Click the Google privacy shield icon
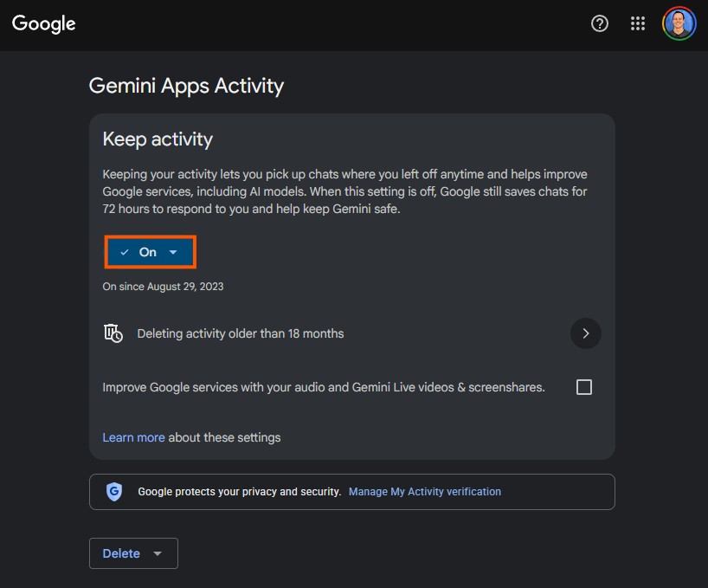The image size is (708, 588). pos(114,491)
